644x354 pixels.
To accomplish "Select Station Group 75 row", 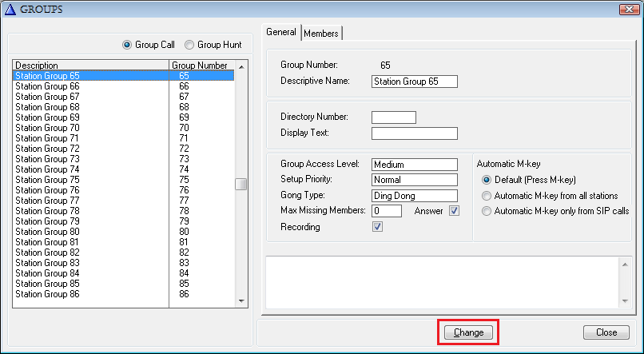I will coord(124,180).
